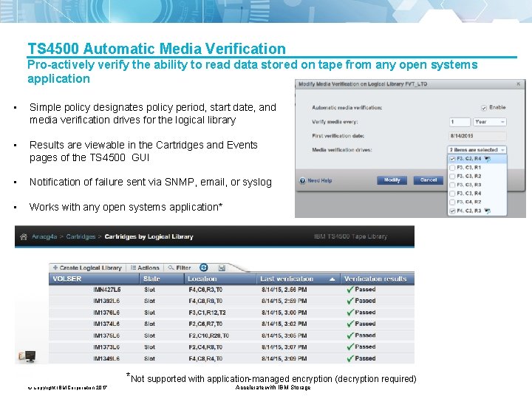
Task: Click timestamp 8/14/15, 3:02 PM
Action: click(284, 324)
